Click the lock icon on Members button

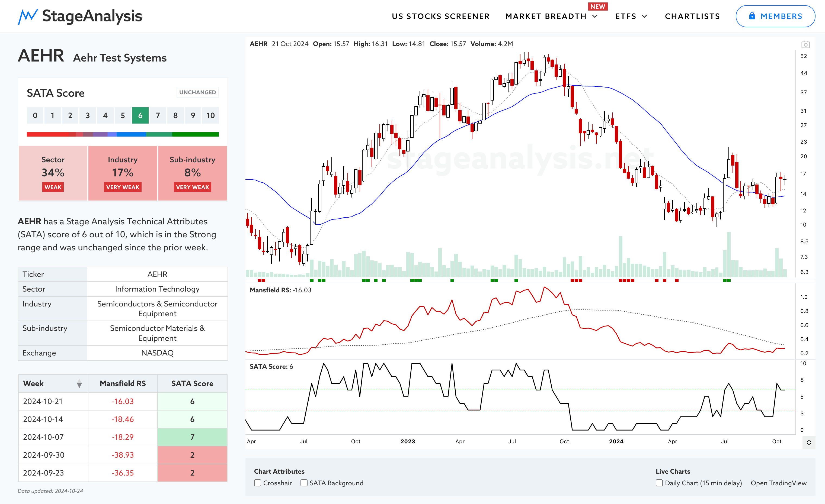click(752, 16)
